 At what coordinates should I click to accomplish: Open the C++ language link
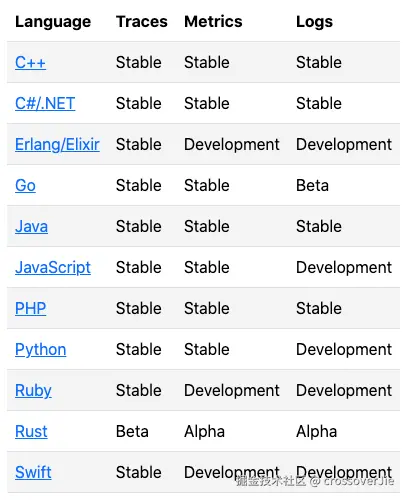30,62
